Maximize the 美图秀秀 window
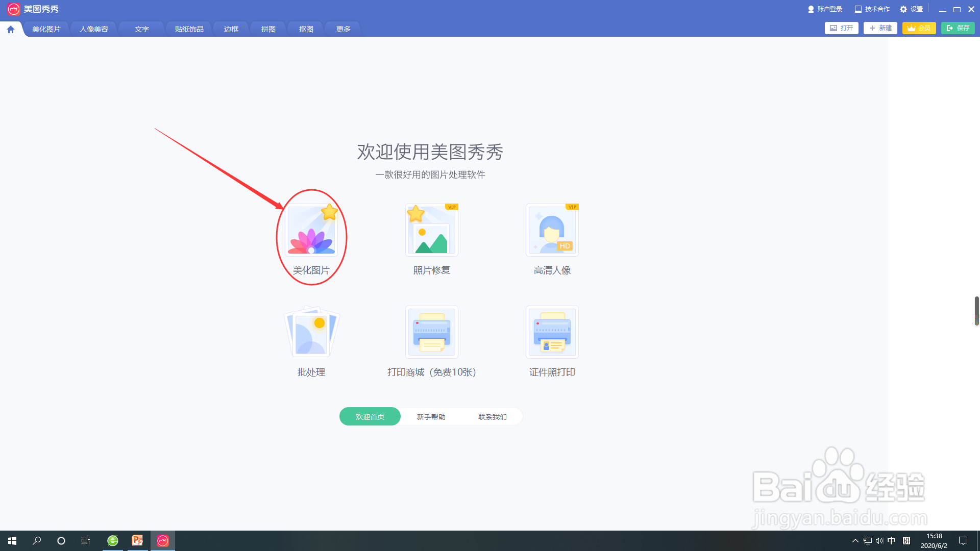 [957, 9]
